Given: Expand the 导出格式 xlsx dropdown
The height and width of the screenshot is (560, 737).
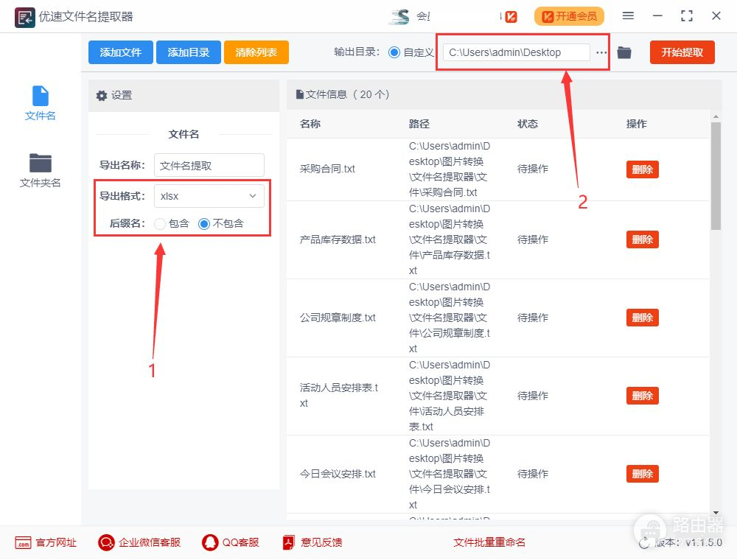Looking at the screenshot, I should coord(209,196).
